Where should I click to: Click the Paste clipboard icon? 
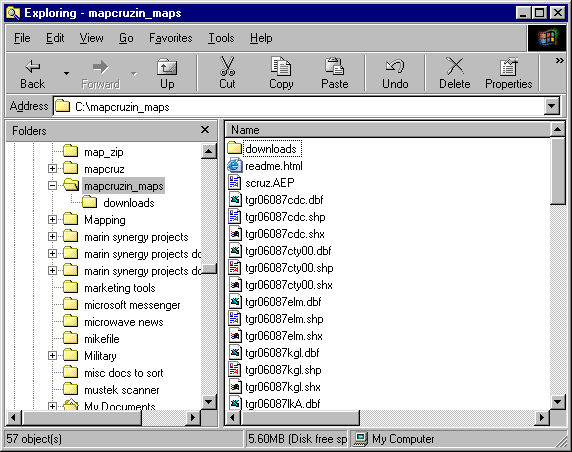[335, 66]
